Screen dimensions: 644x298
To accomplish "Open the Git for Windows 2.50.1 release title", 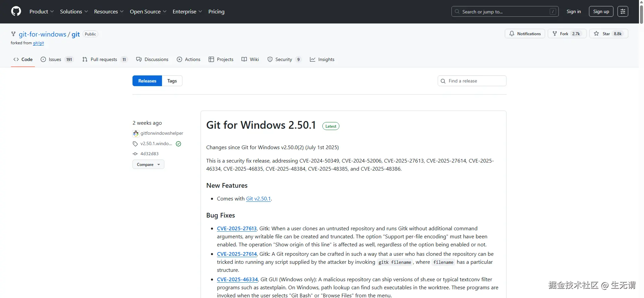I will 261,125.
